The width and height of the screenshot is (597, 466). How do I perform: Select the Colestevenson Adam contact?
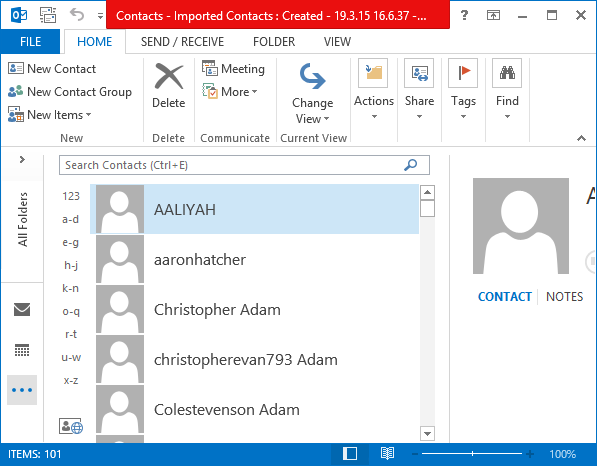[254, 409]
